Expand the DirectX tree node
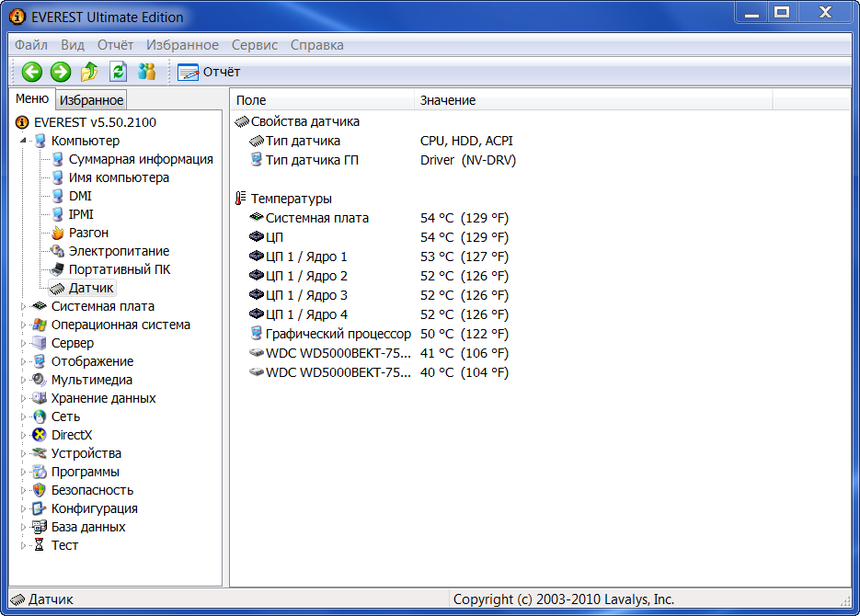 23,435
